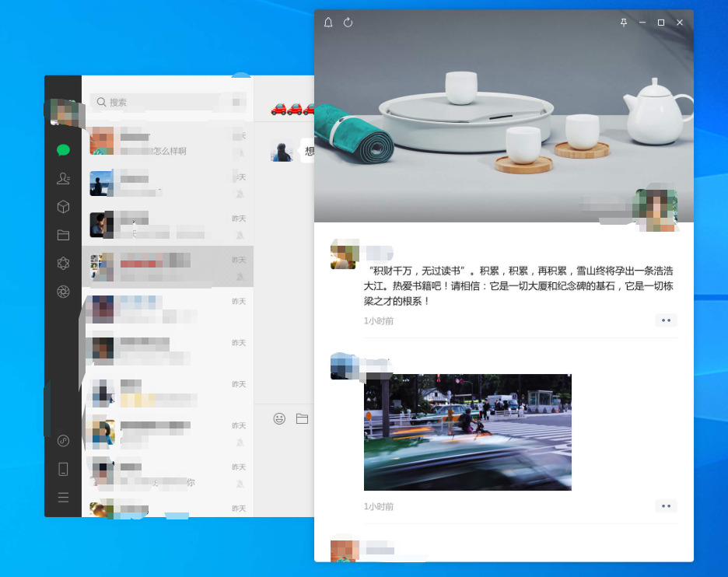Open the Contacts tab in the WeChat sidebar
Viewport: 728px width, 577px height.
[x=63, y=178]
